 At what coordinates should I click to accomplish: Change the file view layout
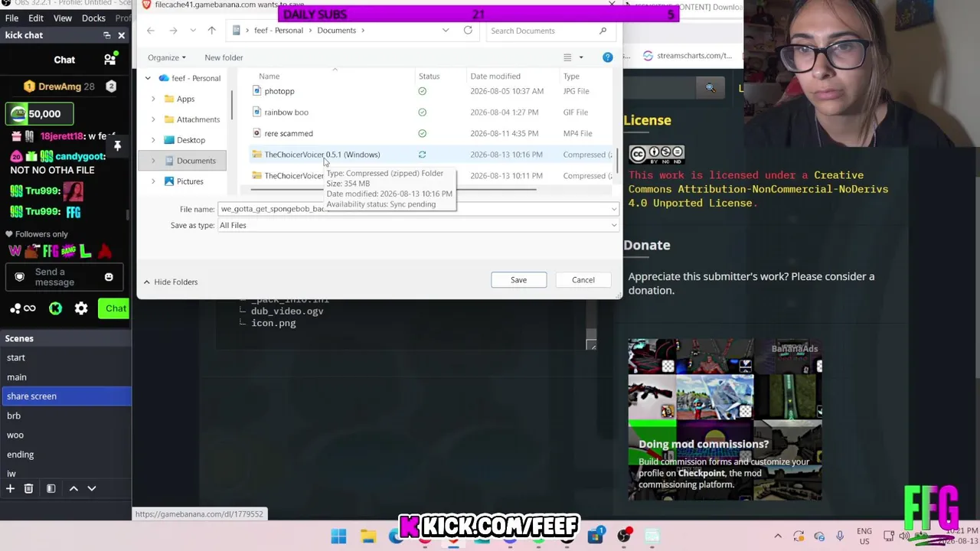pos(567,57)
